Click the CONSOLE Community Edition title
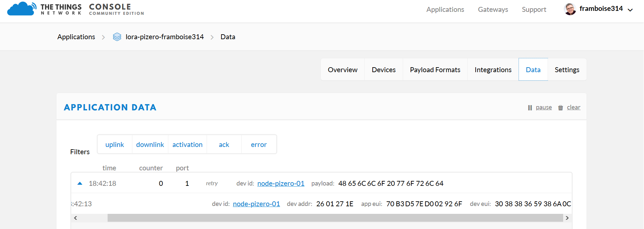The width and height of the screenshot is (644, 229). click(117, 9)
